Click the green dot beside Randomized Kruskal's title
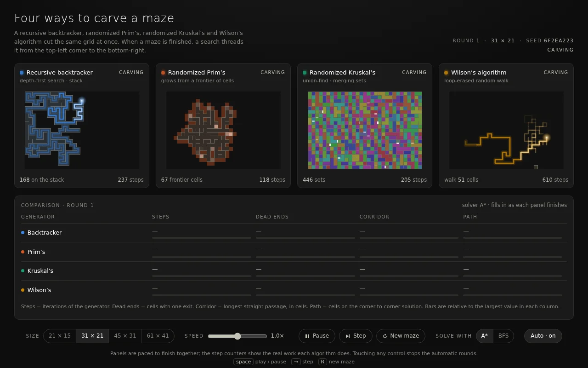588x368 pixels. pos(305,73)
